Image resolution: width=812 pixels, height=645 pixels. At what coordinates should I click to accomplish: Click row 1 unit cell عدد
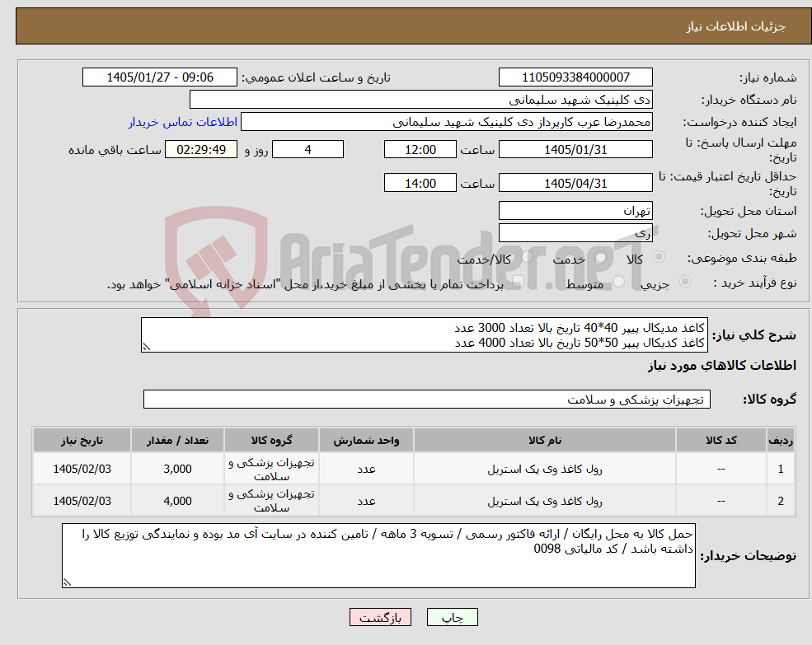click(366, 469)
